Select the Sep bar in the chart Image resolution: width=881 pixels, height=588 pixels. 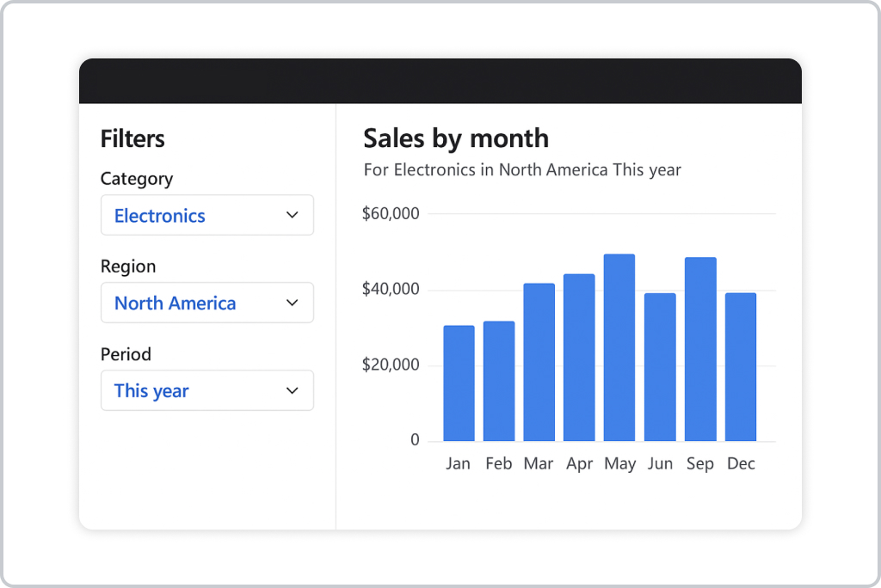coord(700,349)
